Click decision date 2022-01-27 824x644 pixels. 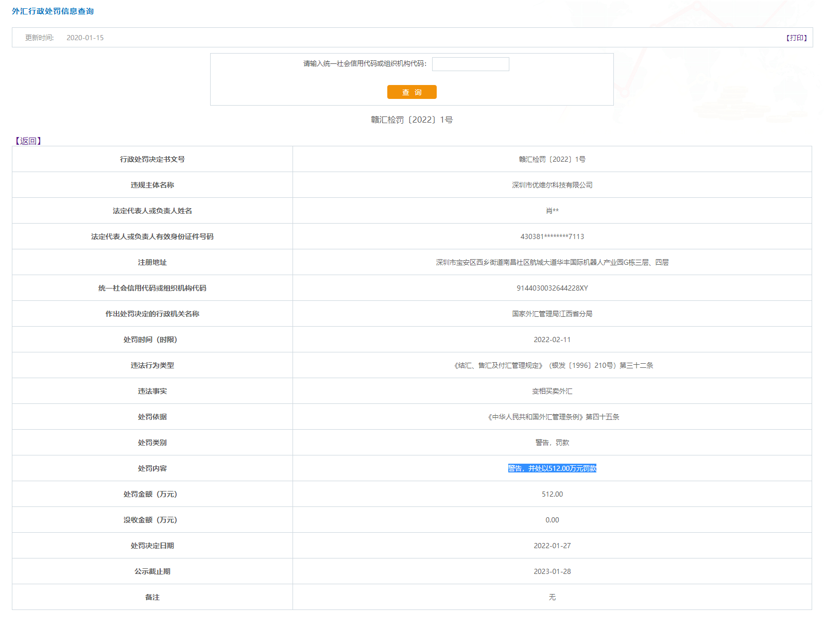(552, 546)
